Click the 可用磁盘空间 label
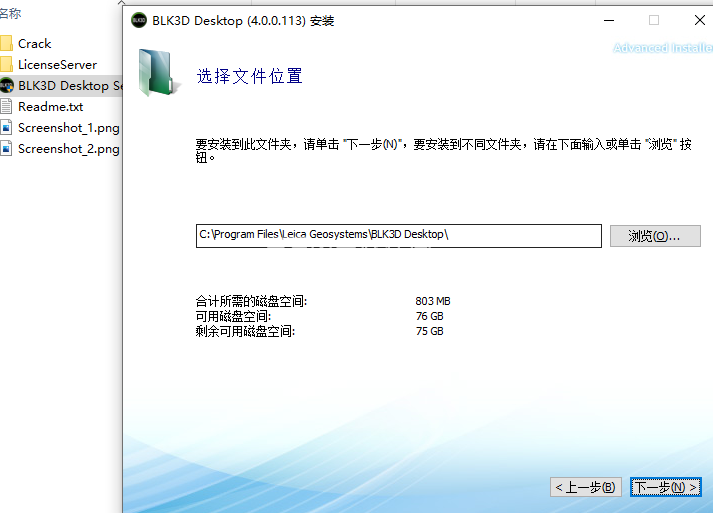Screen dimensions: 713x513 233,316
